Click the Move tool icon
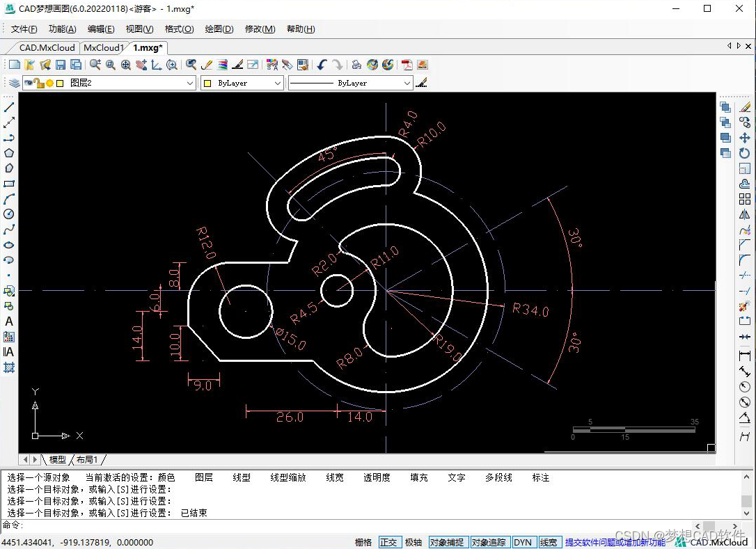Viewport: 756px width, 549px height. tap(745, 138)
